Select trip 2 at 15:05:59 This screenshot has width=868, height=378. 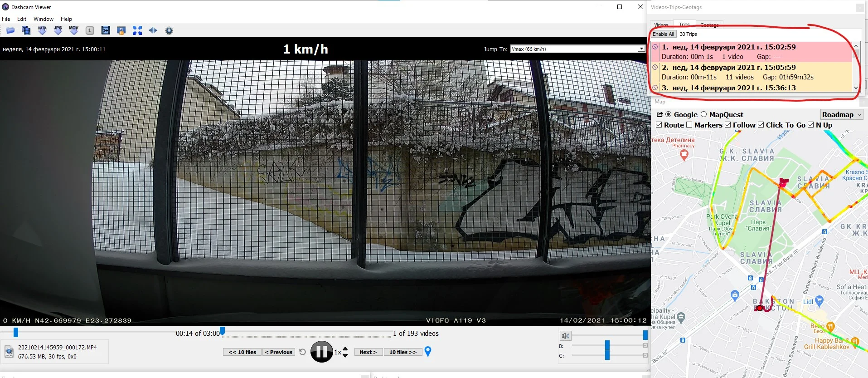752,72
